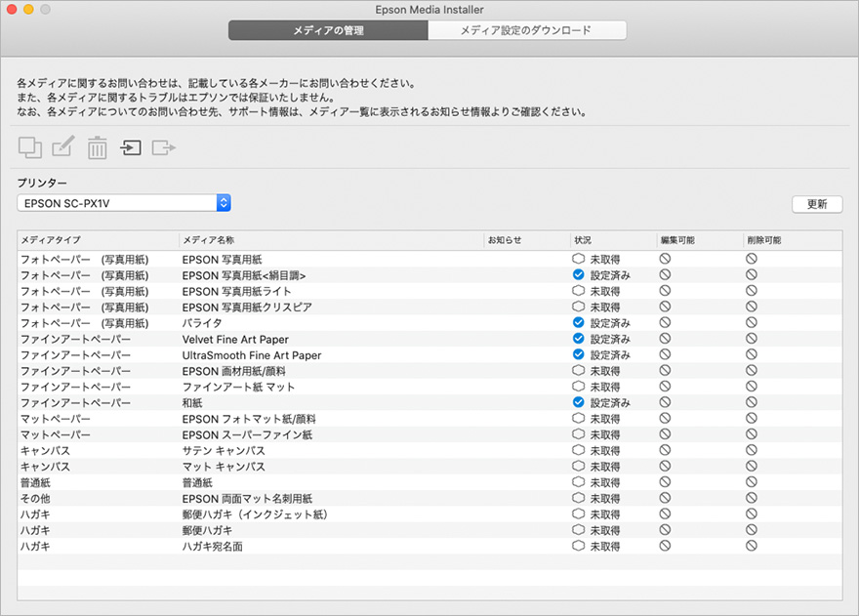Switch to the メディアの管理 tab

click(328, 31)
